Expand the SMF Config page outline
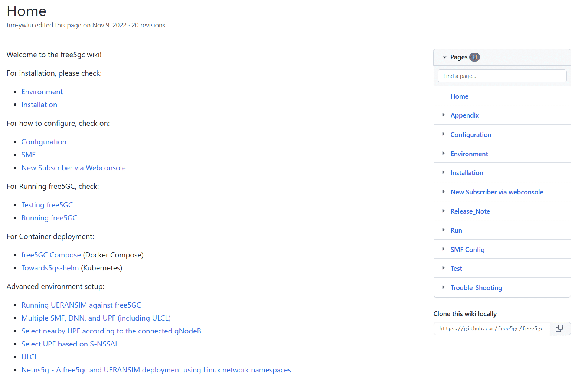The width and height of the screenshot is (588, 378). coord(443,249)
